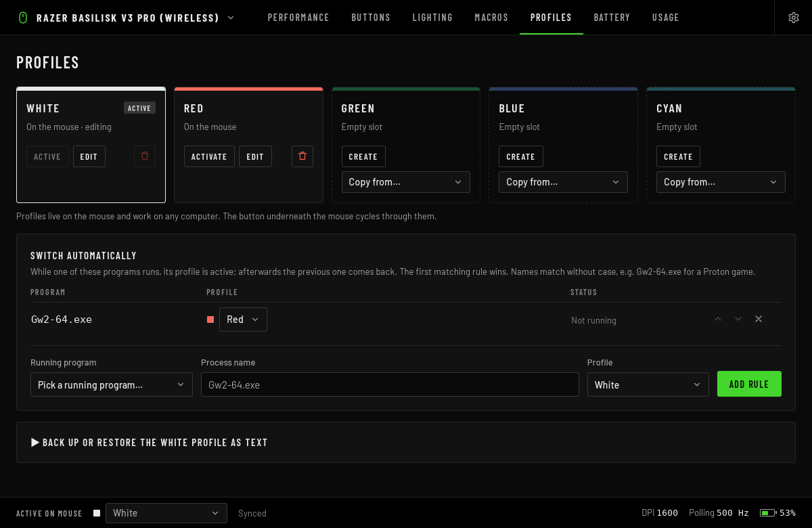Click the white color square beside Active on Mouse
This screenshot has width=812, height=528.
[97, 513]
